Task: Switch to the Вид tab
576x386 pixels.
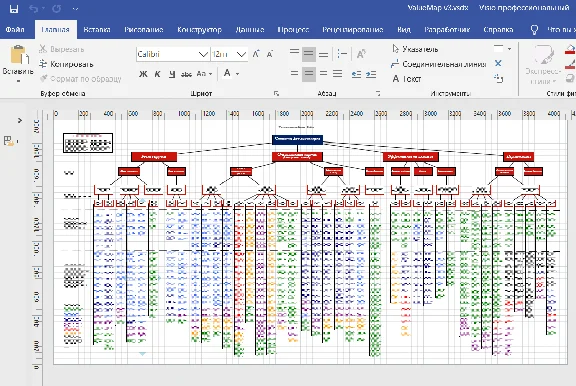Action: point(404,30)
